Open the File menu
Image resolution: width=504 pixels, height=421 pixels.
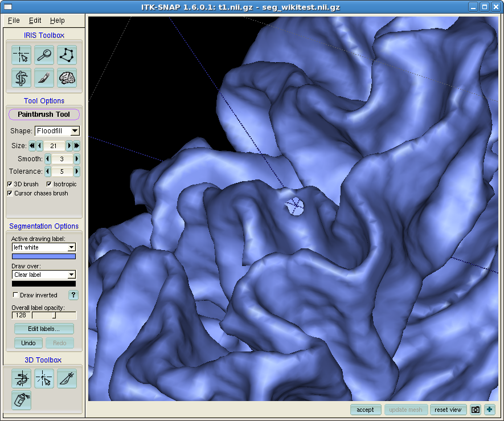[x=14, y=21]
